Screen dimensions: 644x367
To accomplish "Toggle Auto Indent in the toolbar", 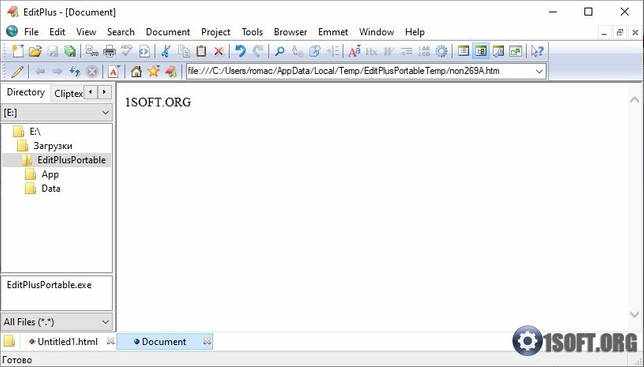I will tap(407, 51).
